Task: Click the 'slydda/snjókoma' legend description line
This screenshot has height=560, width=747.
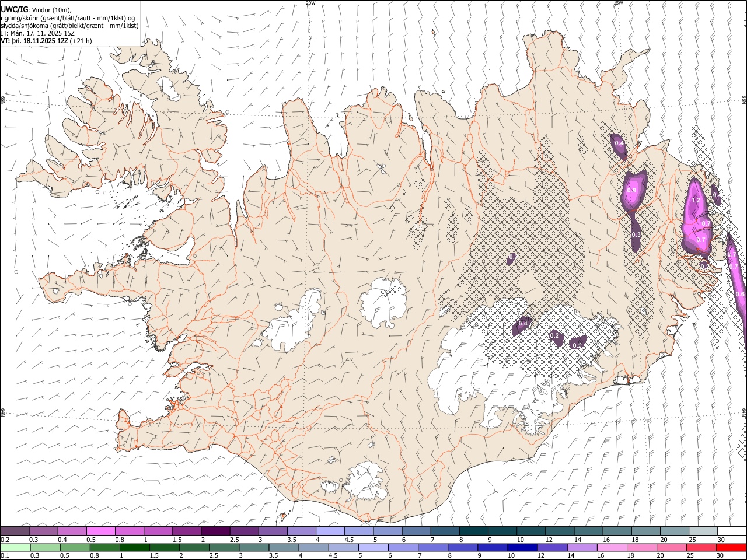Action: tap(69, 26)
